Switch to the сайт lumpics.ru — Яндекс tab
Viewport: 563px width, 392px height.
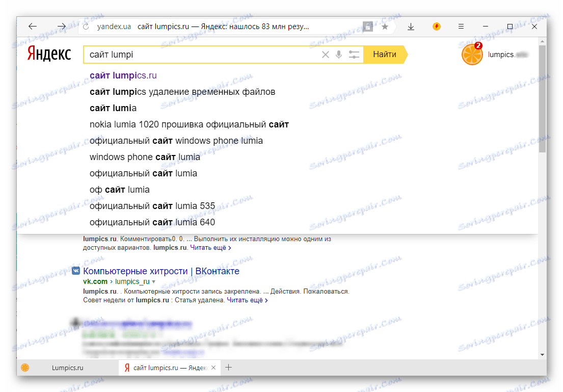[x=171, y=368]
